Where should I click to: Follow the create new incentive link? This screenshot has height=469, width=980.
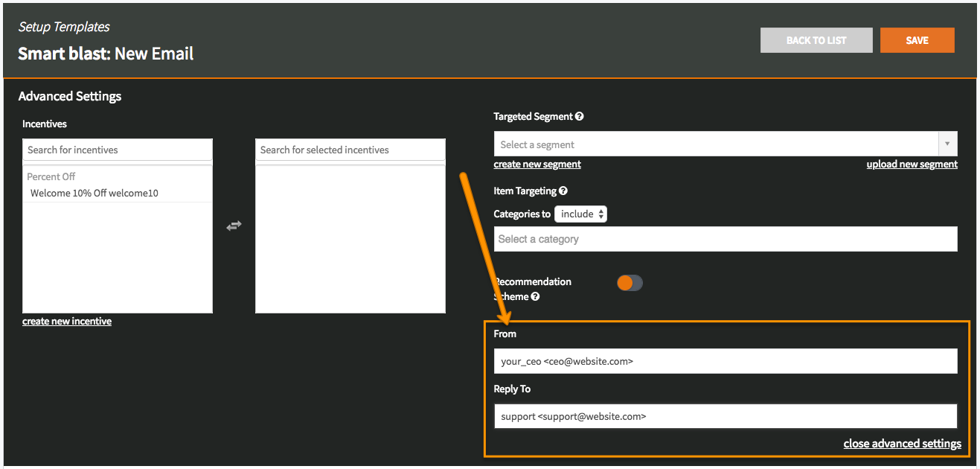[x=67, y=321]
